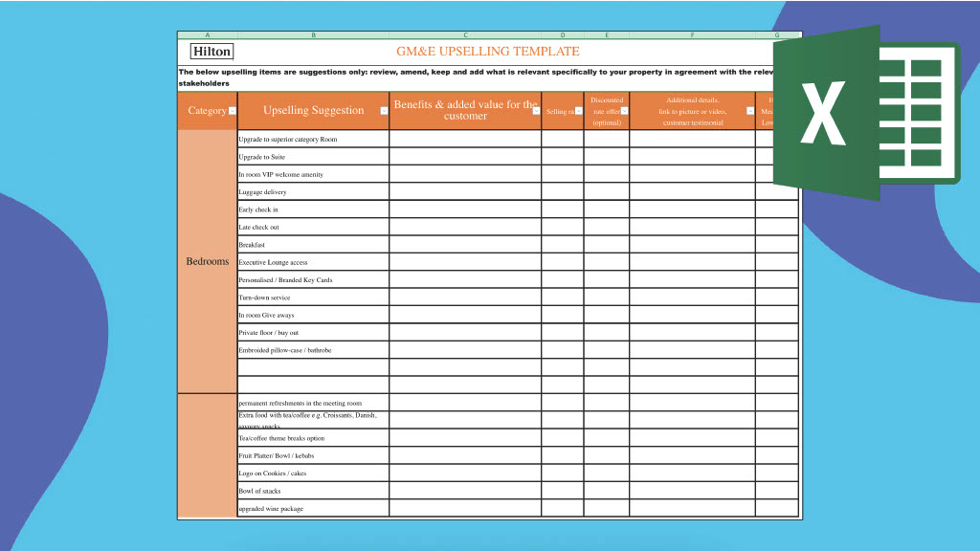Select 'In room VIP welcome amenity' cell
Viewport: 980px width, 551px height.
click(x=313, y=174)
